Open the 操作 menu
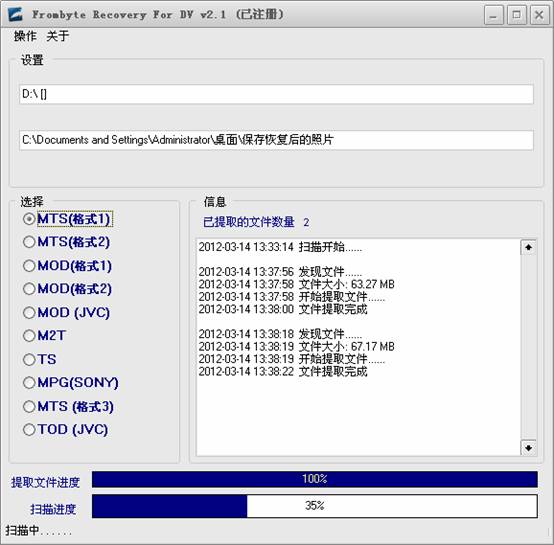 (25, 36)
